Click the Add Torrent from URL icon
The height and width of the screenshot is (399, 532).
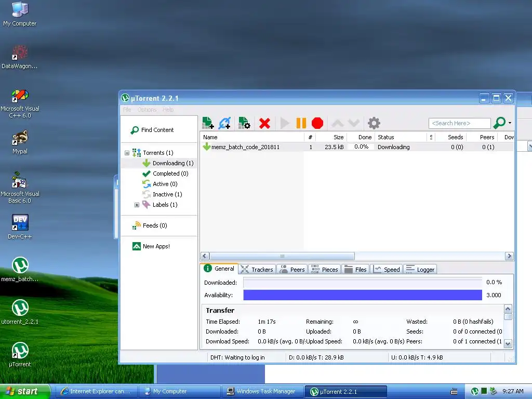224,123
